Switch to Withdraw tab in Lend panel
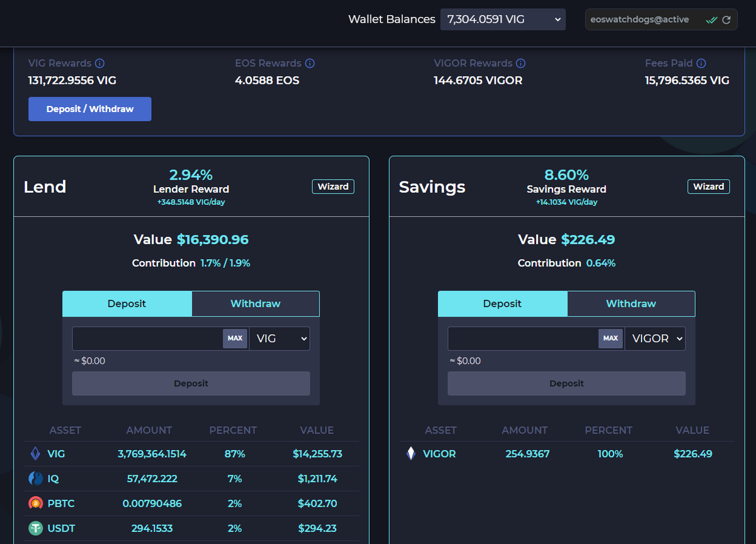This screenshot has width=756, height=544. point(255,304)
